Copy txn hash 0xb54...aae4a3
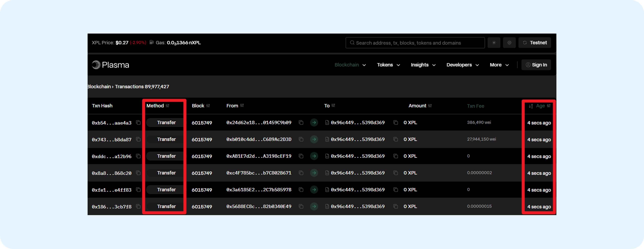This screenshot has height=249, width=644. click(138, 122)
